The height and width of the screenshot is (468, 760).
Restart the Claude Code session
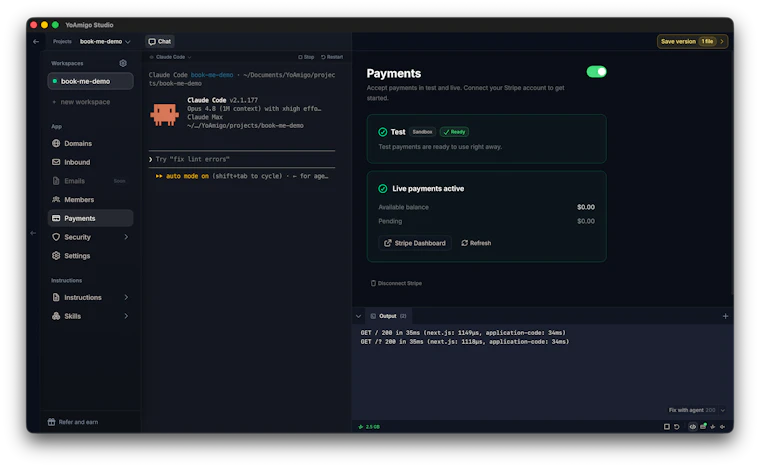pos(332,57)
